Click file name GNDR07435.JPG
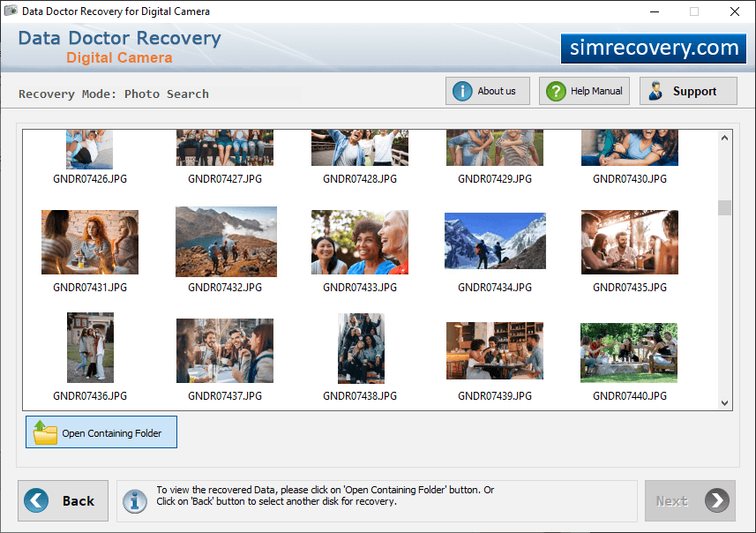Viewport: 756px width, 533px height. pyautogui.click(x=630, y=288)
